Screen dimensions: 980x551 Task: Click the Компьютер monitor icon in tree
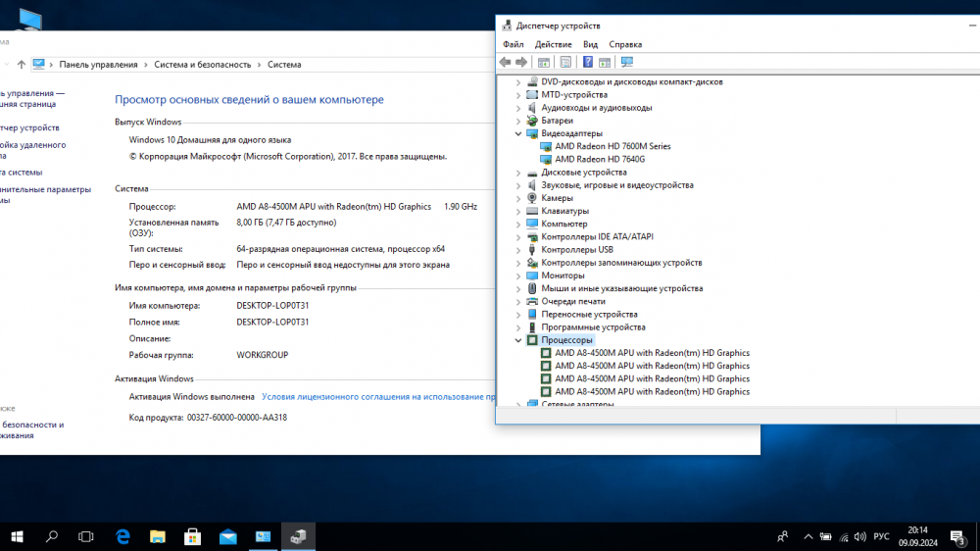click(x=532, y=224)
